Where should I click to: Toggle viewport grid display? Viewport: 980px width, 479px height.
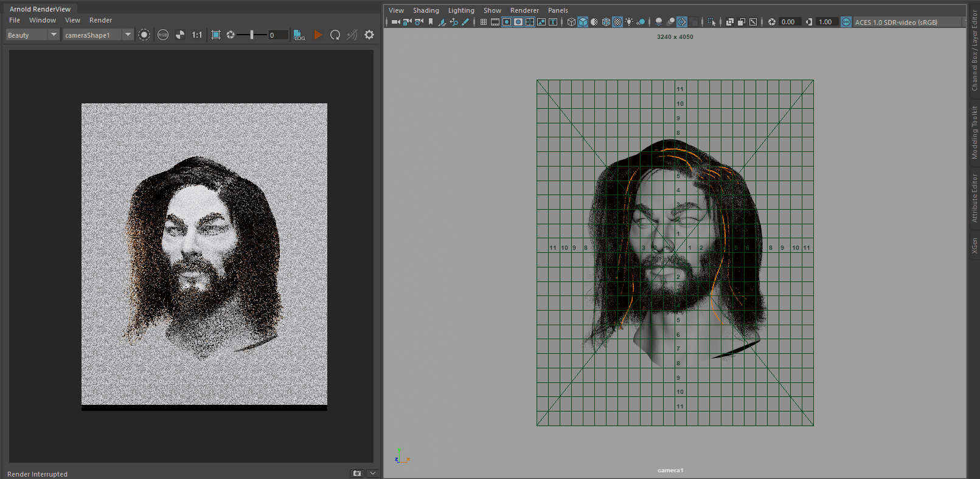pos(484,22)
